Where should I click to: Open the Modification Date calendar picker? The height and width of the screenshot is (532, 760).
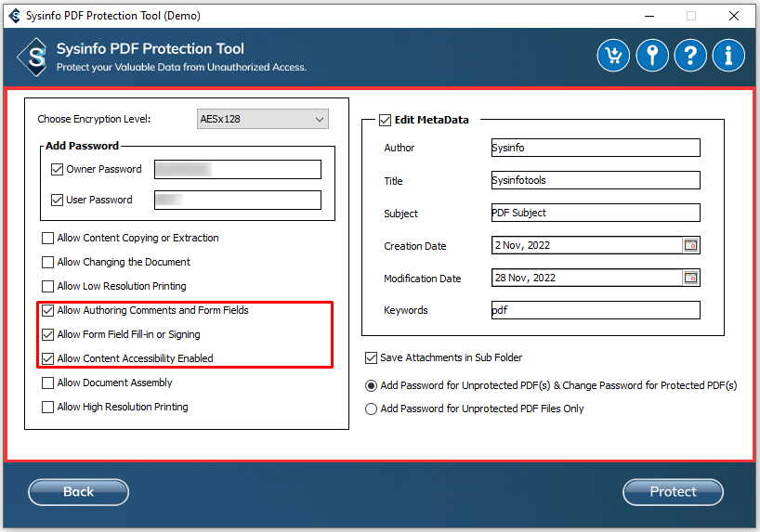pyautogui.click(x=690, y=278)
